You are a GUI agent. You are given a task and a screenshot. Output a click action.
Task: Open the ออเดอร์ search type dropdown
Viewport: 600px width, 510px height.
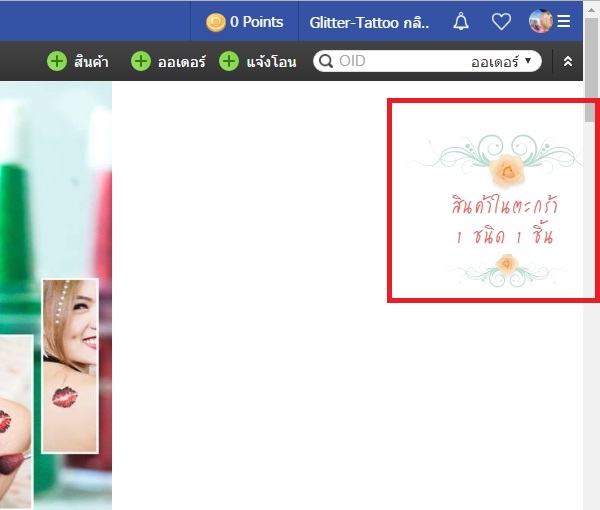coord(501,61)
